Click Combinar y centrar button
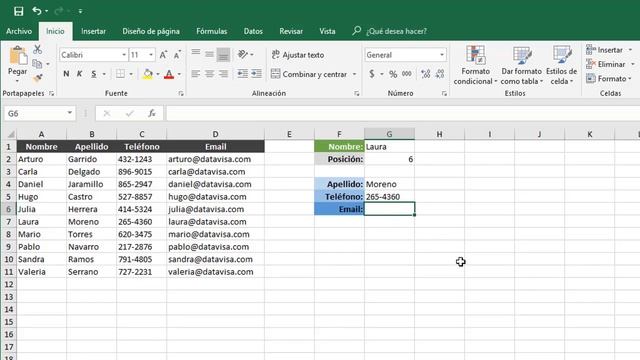The height and width of the screenshot is (360, 640). [309, 74]
